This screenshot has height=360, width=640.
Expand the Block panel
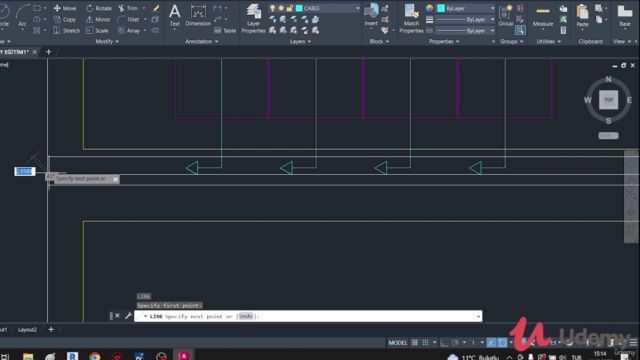pos(379,41)
